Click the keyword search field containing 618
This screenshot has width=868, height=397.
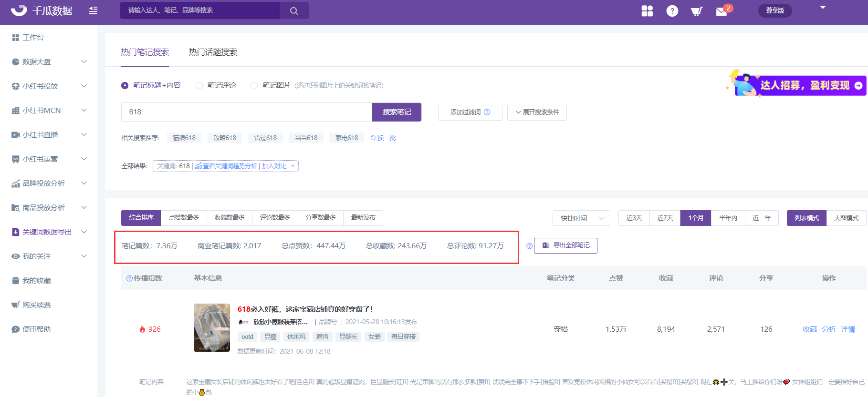coord(247,112)
